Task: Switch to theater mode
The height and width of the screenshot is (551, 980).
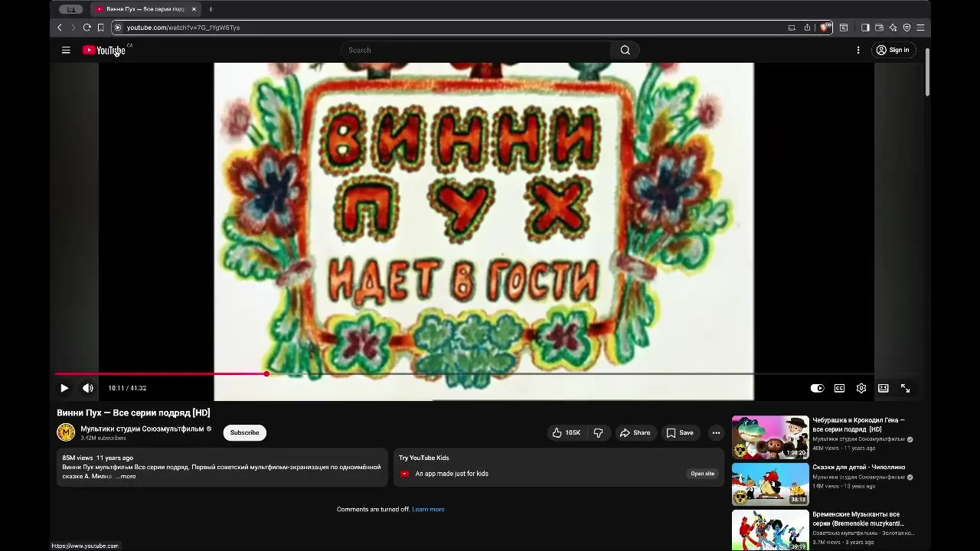Action: pyautogui.click(x=883, y=388)
